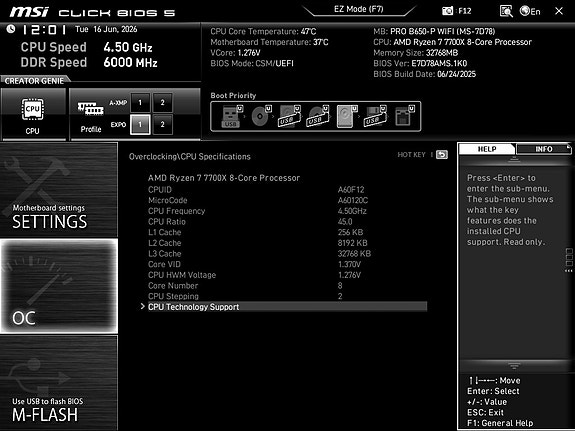Open the SETTINGS motherboard settings tile
The image size is (575, 431).
tap(59, 190)
